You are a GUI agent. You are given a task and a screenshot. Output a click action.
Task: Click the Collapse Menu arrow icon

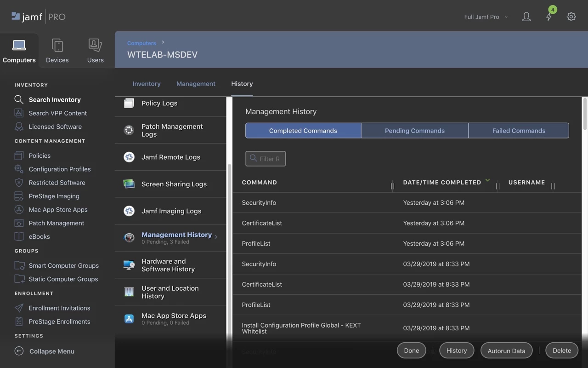19,351
